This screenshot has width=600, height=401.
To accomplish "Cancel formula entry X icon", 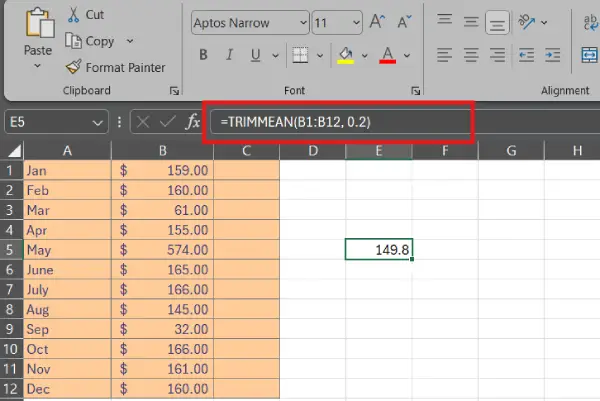I will click(143, 122).
